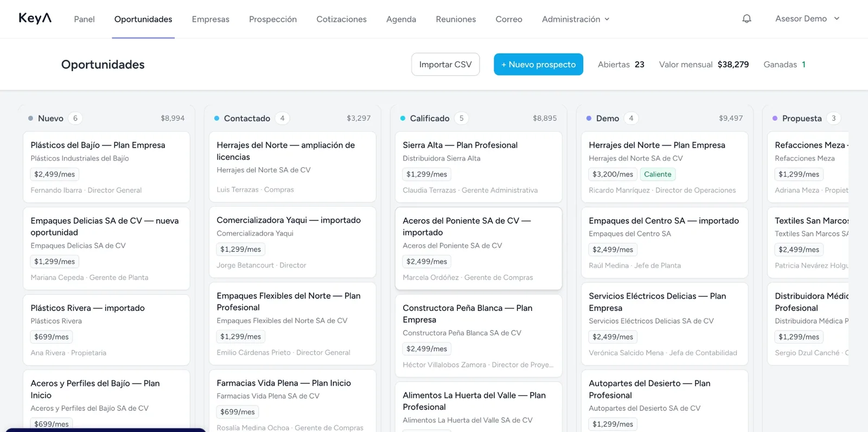Click contact Verónica Salcido Mena
The height and width of the screenshot is (432, 868).
[x=663, y=353]
